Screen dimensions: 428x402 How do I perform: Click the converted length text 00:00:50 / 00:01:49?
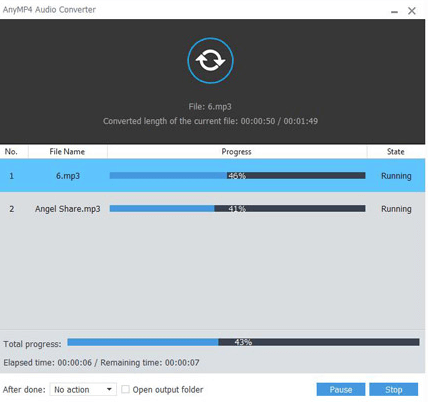pyautogui.click(x=210, y=121)
